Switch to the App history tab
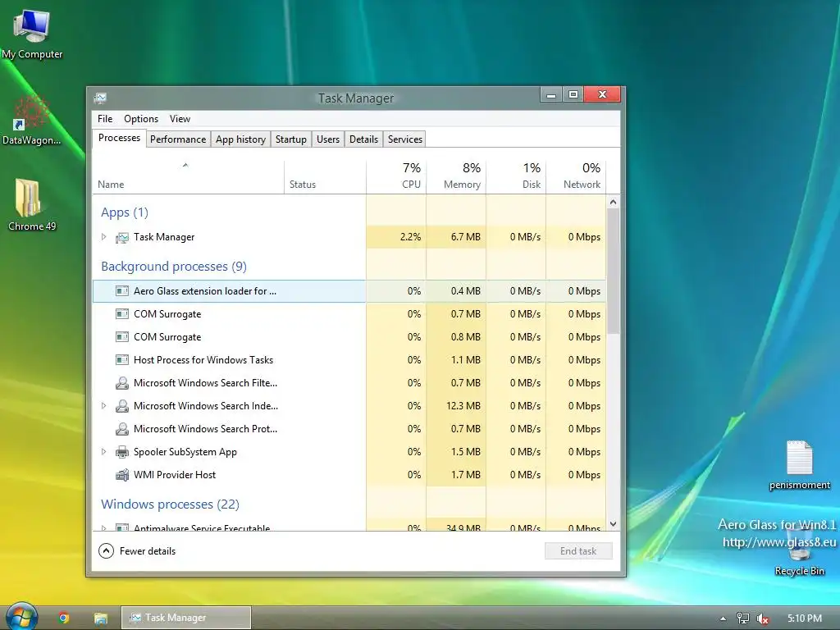840x630 pixels. tap(240, 139)
